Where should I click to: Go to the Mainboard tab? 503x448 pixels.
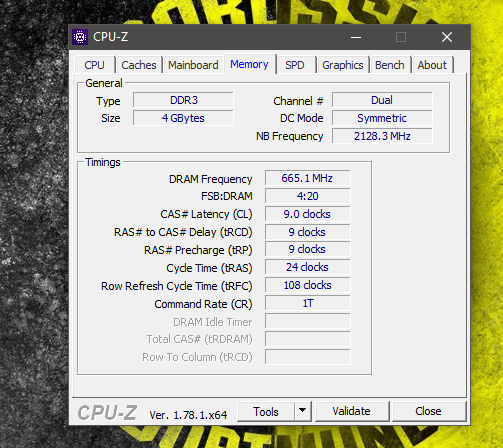click(x=193, y=65)
